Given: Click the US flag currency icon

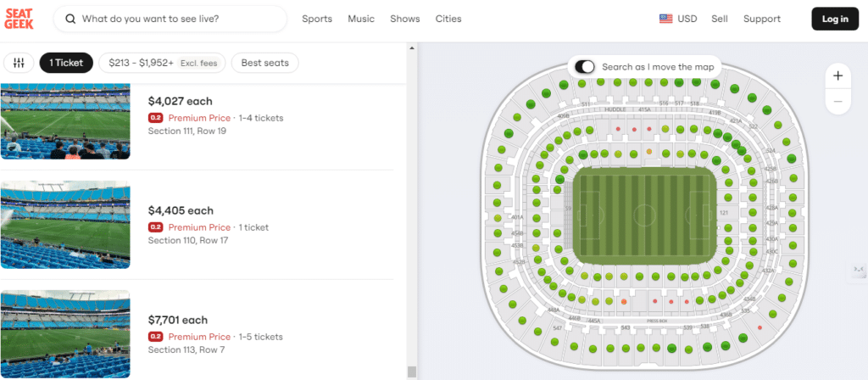Looking at the screenshot, I should (665, 19).
